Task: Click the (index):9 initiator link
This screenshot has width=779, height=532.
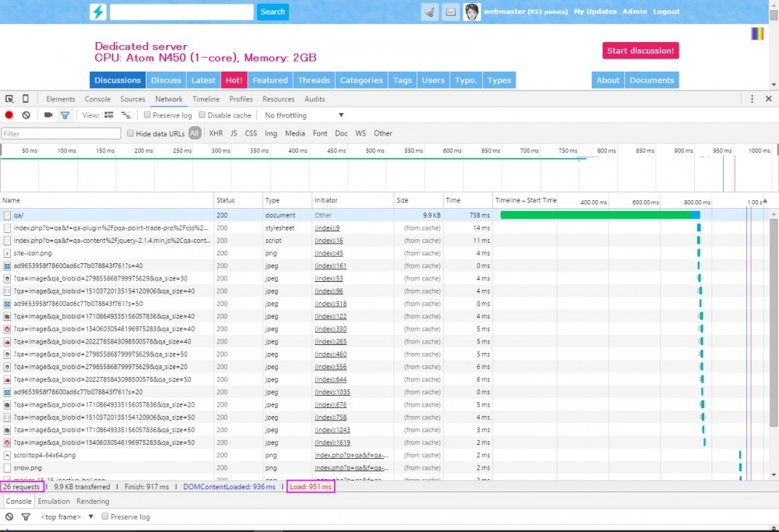Action: (327, 228)
